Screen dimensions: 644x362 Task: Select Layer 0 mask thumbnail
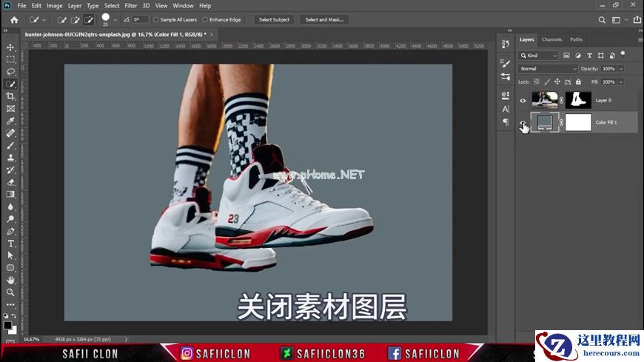[578, 100]
